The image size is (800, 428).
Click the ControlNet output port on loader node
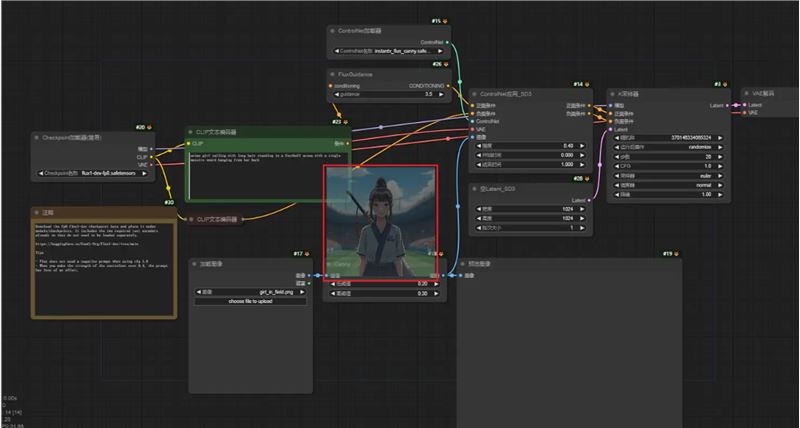coord(447,42)
